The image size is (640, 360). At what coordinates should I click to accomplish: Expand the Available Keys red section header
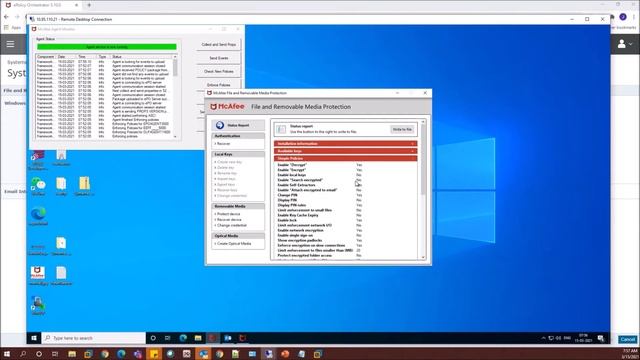(x=345, y=151)
